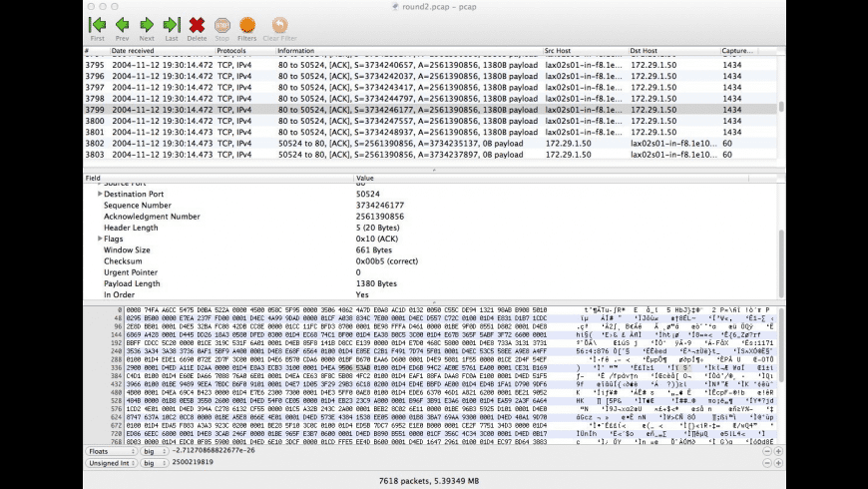Expand the Destination Port field
The image size is (868, 489).
100,194
